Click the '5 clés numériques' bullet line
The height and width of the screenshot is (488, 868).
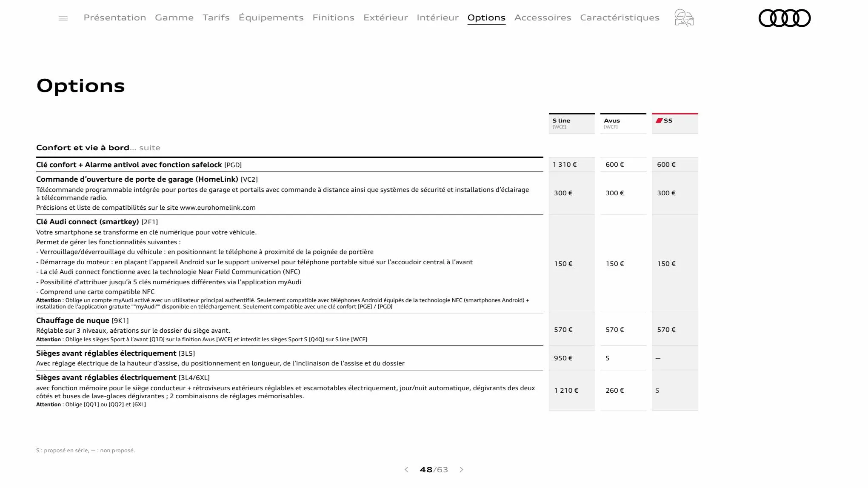tap(168, 282)
